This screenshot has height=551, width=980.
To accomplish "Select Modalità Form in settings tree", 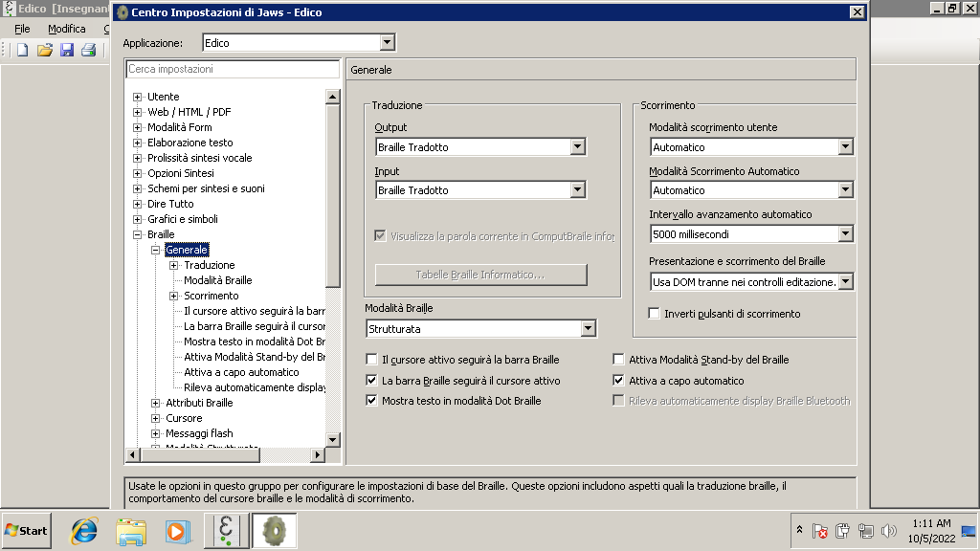I will 179,127.
